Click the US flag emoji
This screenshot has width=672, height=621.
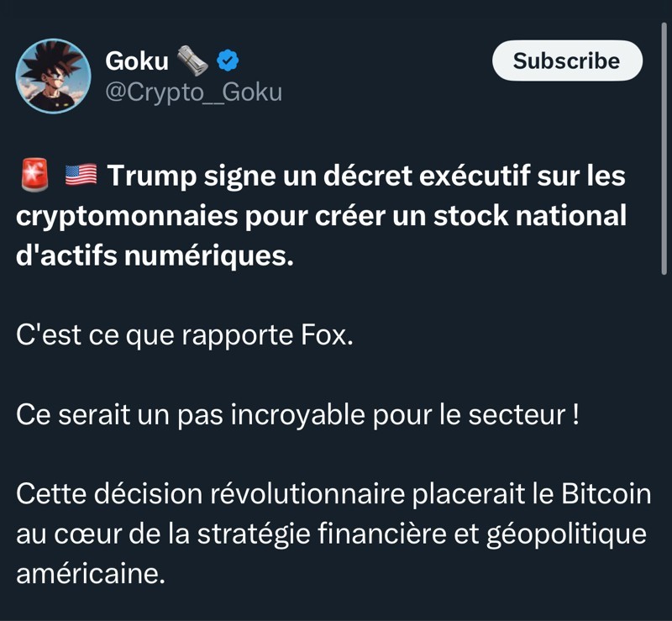point(80,176)
